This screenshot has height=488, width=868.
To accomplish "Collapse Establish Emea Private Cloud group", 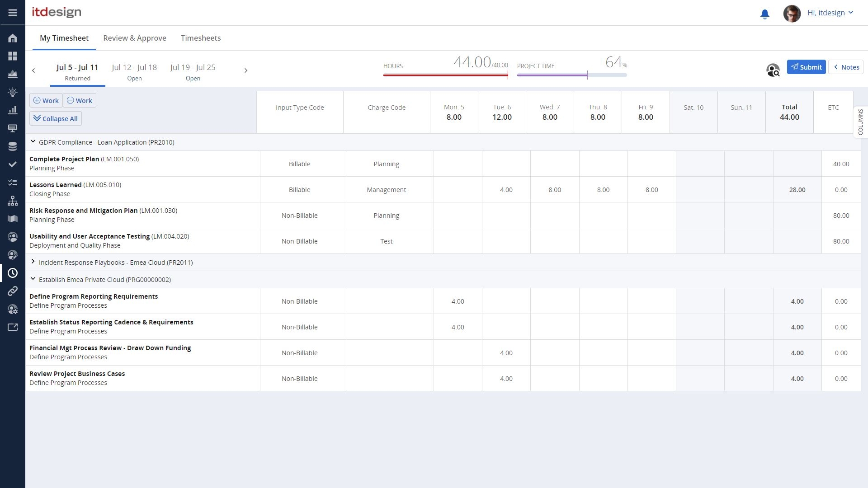I will click(x=33, y=279).
